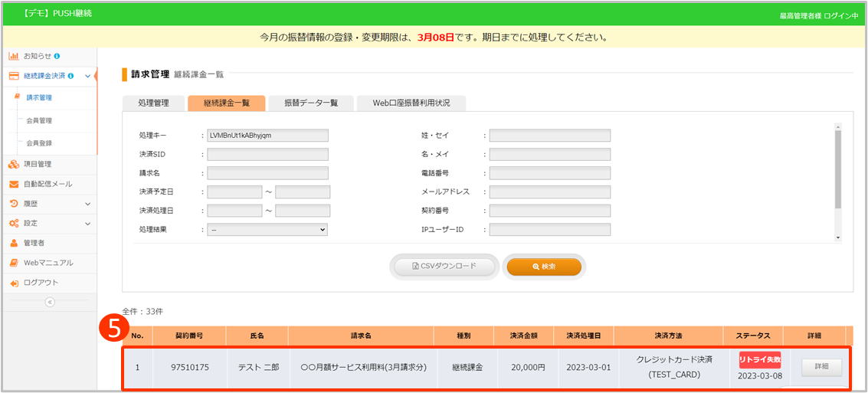The width and height of the screenshot is (868, 393).
Task: Click the CSVダウンロード button
Action: tap(444, 267)
